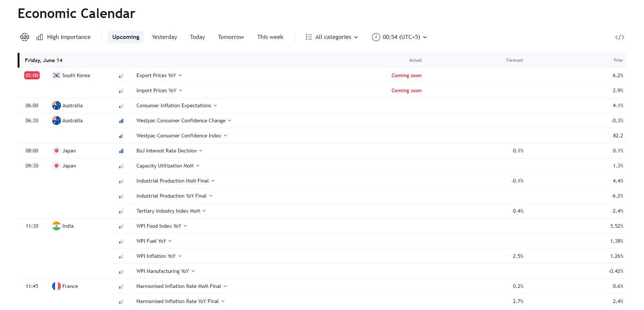The height and width of the screenshot is (310, 644).
Task: Click the India flag icon
Action: point(56,226)
